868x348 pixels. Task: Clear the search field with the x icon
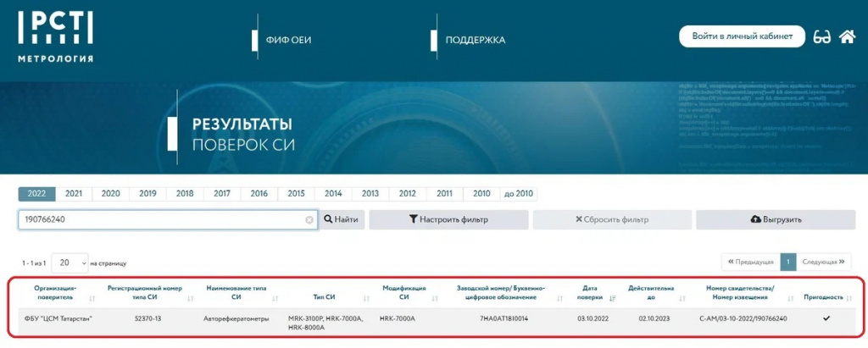tap(309, 219)
